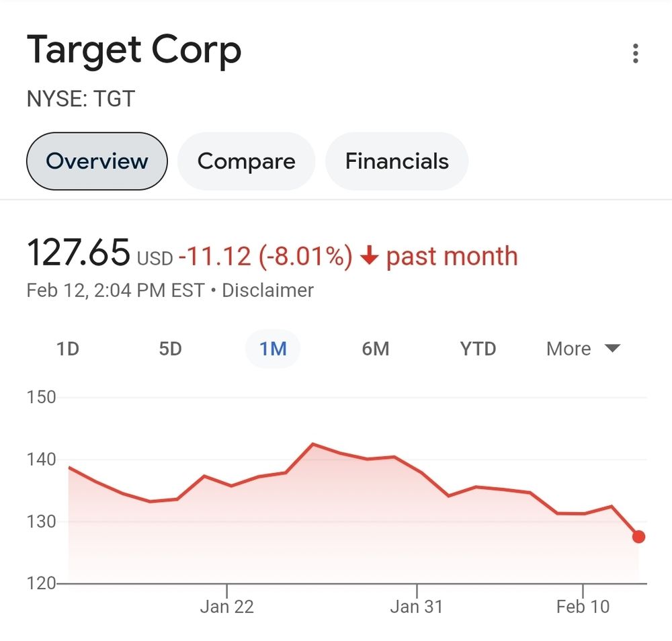Select the 5D time range

coord(170,349)
